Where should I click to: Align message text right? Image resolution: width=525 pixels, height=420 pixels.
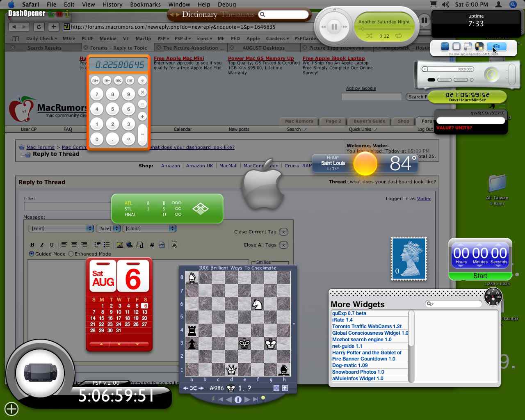tap(84, 245)
